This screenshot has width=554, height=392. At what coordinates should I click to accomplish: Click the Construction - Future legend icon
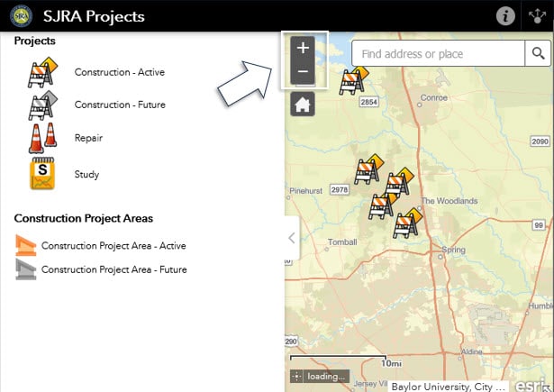click(x=42, y=105)
